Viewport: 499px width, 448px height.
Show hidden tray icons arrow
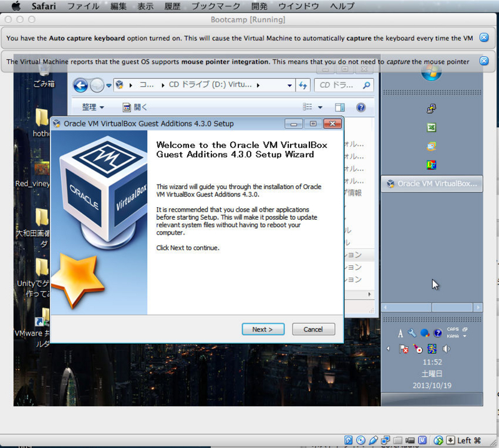(x=388, y=349)
